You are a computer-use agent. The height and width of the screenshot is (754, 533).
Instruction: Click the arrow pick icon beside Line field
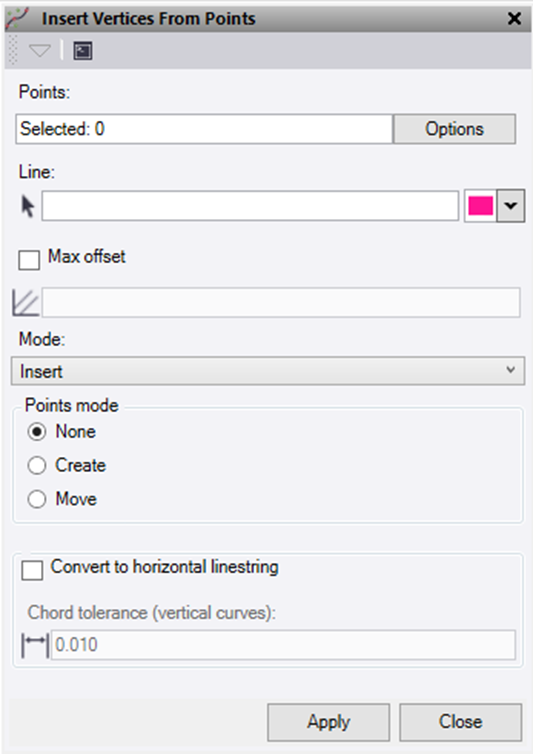(x=27, y=206)
